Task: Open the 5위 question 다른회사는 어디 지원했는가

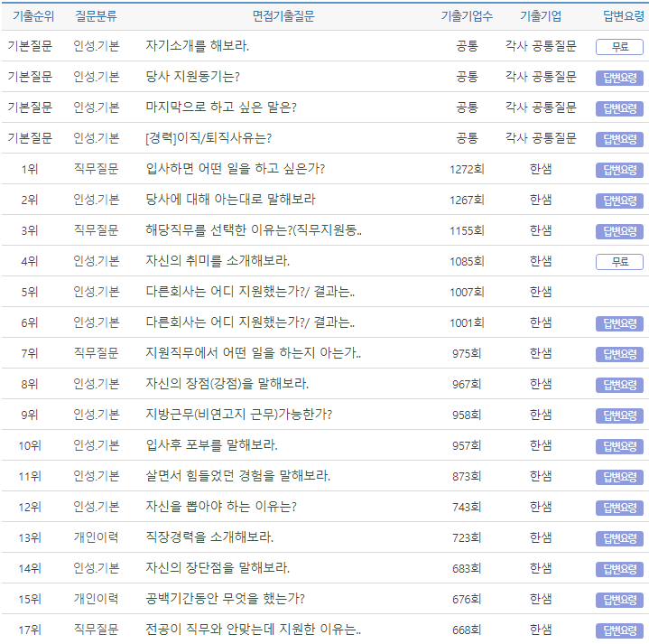Action: point(250,292)
